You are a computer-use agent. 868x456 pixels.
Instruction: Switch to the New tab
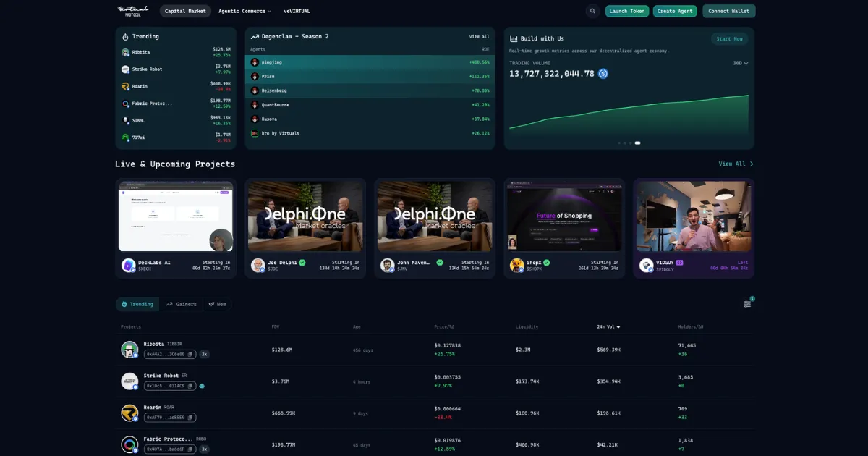pyautogui.click(x=218, y=304)
